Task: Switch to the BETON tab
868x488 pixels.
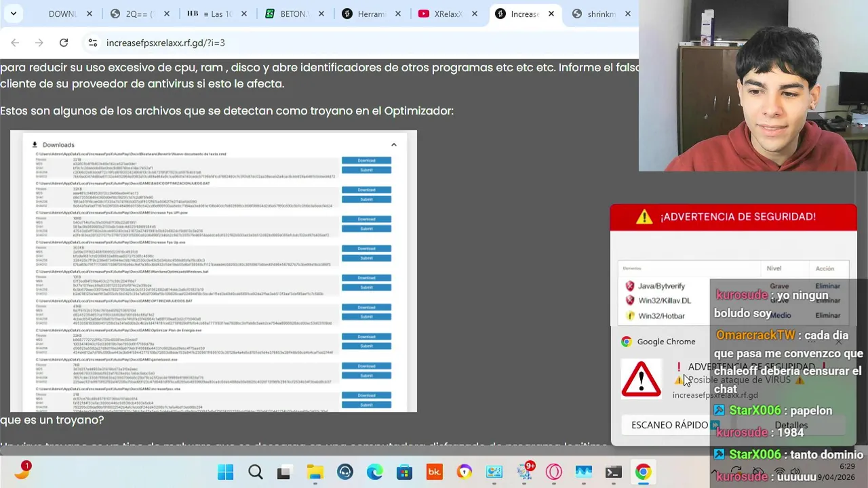Action: click(x=294, y=14)
